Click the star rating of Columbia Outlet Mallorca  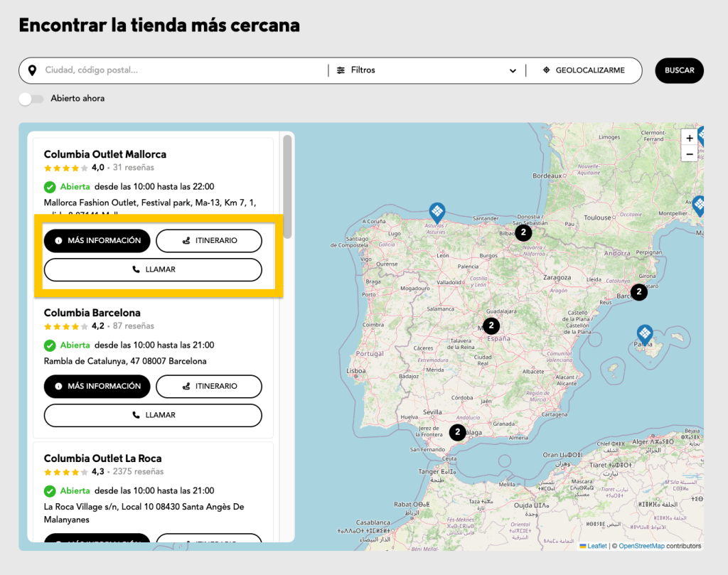pos(66,168)
